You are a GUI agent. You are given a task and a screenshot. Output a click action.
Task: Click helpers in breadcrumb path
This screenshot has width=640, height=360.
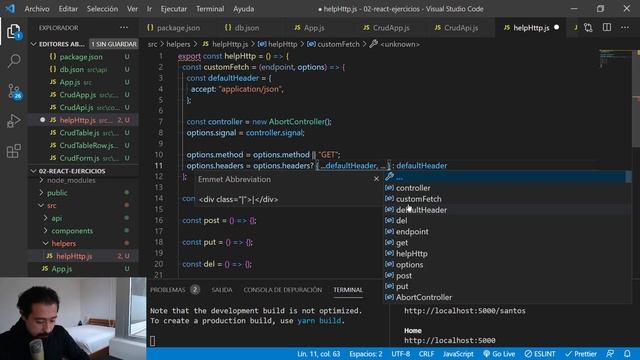tap(178, 44)
